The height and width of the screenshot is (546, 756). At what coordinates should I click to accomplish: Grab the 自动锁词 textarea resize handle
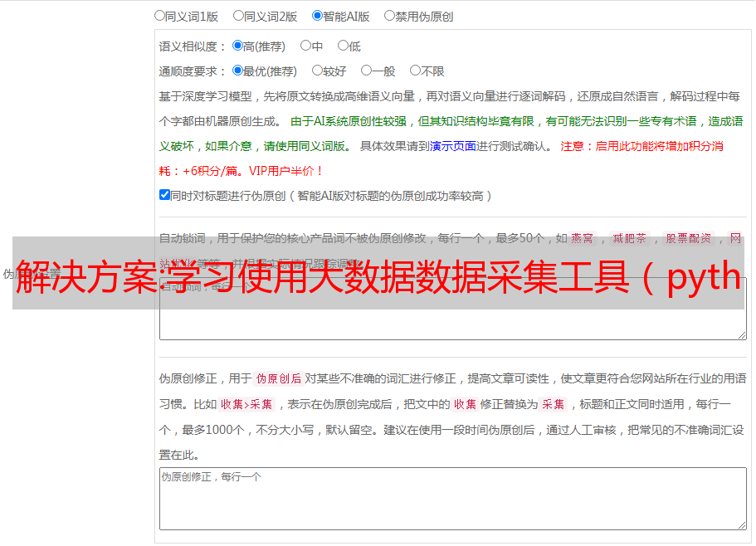tap(742, 335)
